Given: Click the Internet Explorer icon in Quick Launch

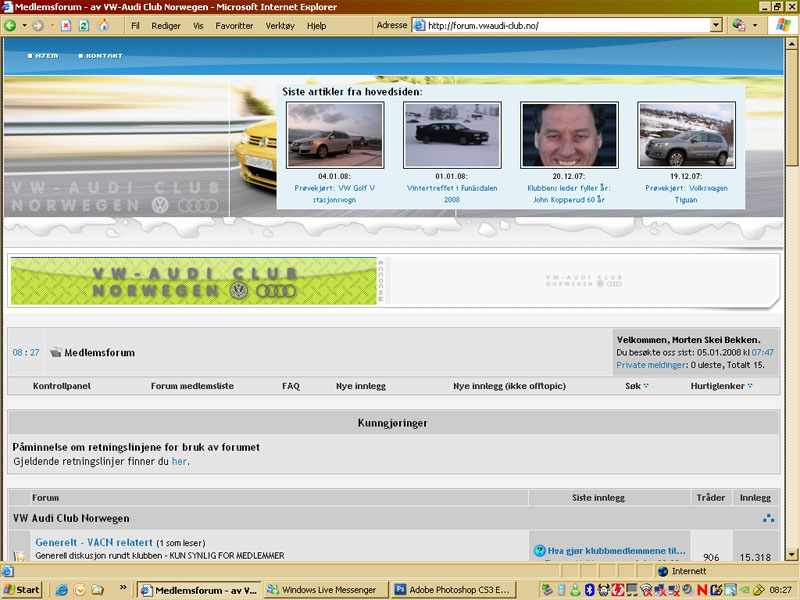Looking at the screenshot, I should [62, 590].
